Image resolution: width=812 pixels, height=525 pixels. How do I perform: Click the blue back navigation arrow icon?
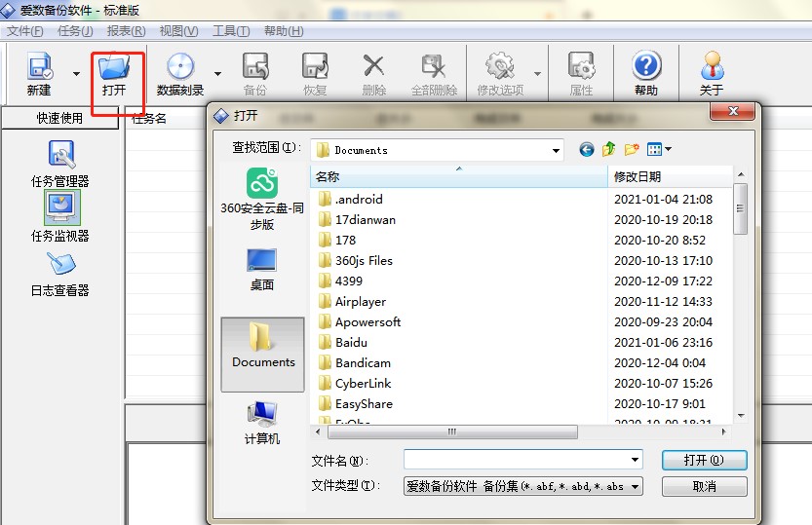tap(586, 150)
